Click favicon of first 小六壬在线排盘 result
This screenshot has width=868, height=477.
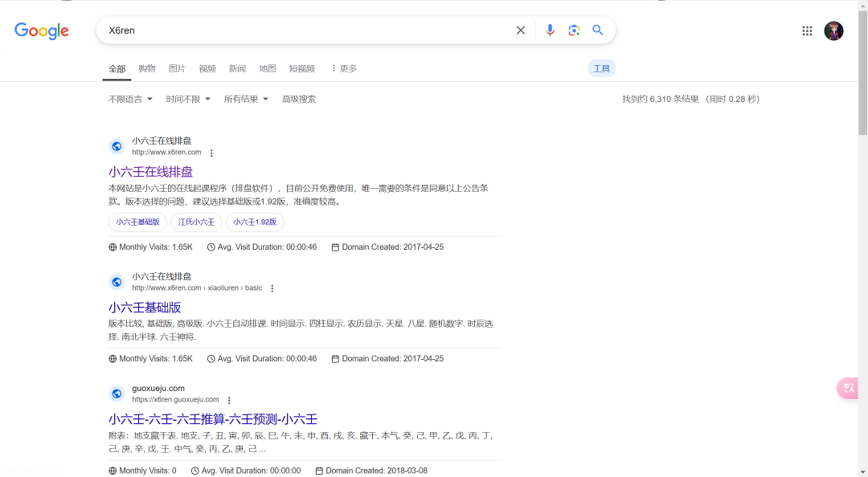(x=117, y=146)
